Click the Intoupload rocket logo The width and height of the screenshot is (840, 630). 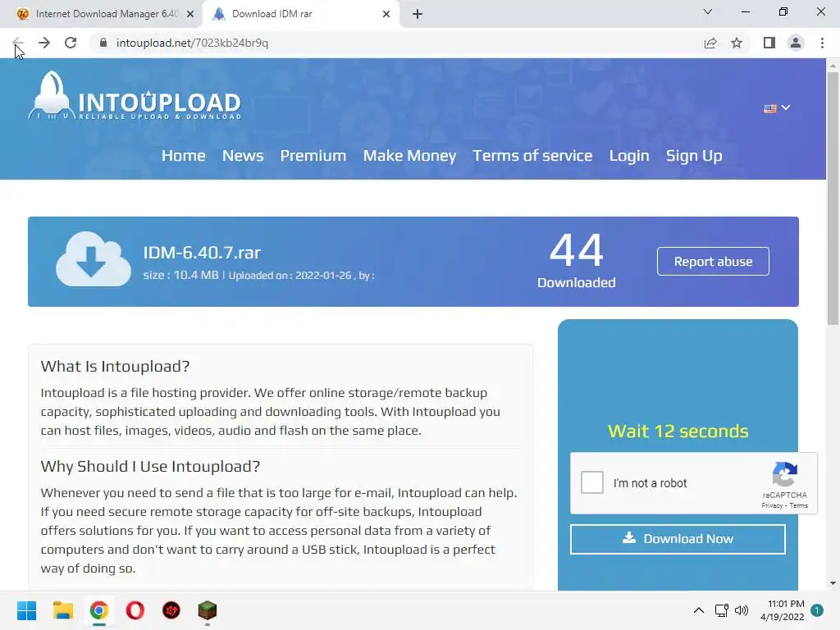point(135,96)
